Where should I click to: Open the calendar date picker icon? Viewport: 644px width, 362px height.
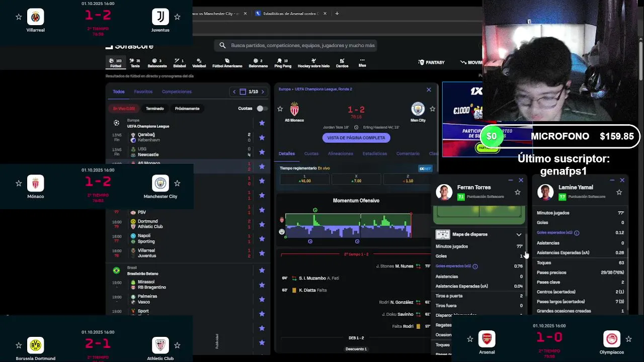243,92
